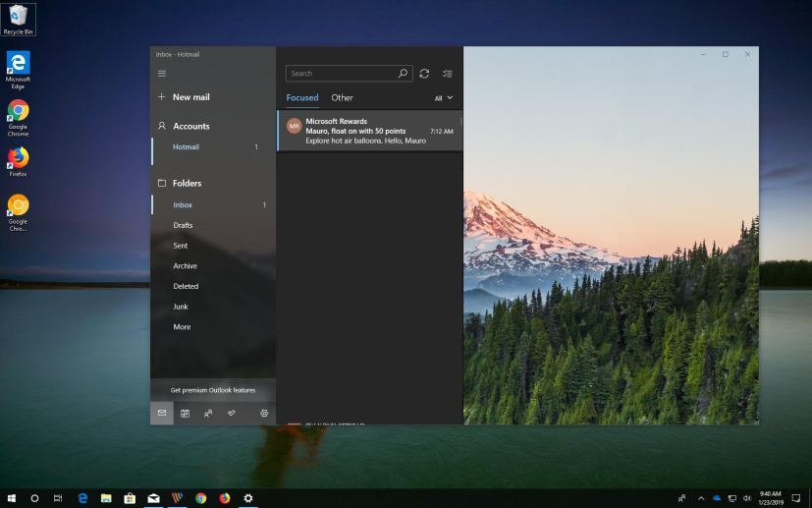Click the MR sender avatar
This screenshot has width=812, height=508.
pyautogui.click(x=295, y=126)
